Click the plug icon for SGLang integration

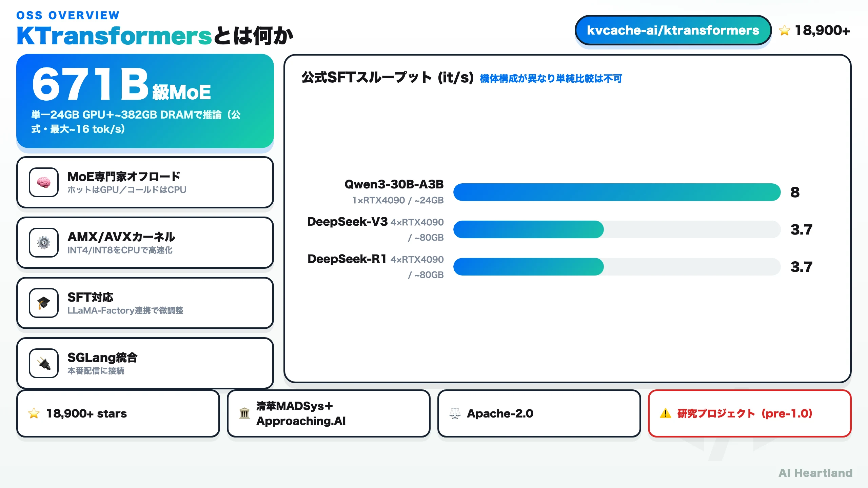tap(44, 363)
